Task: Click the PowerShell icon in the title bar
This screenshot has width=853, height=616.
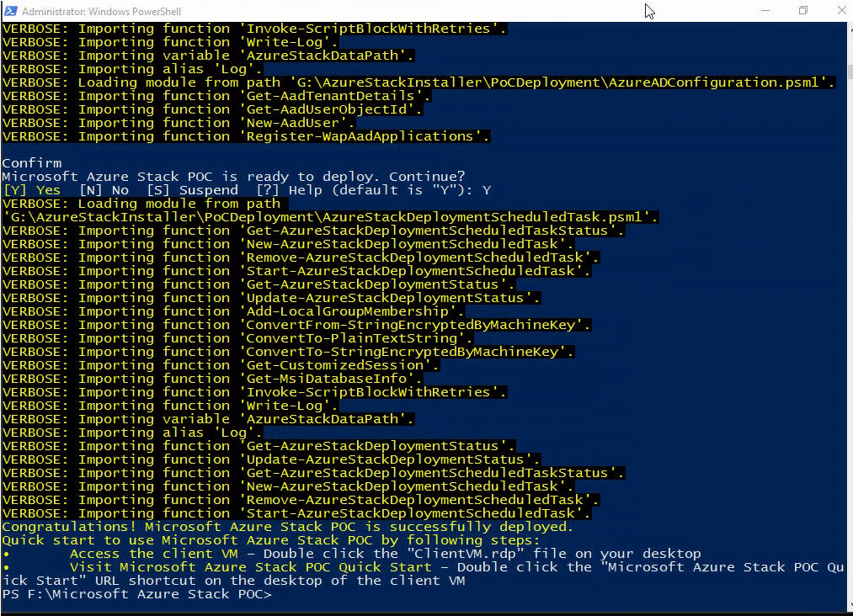Action: click(10, 10)
